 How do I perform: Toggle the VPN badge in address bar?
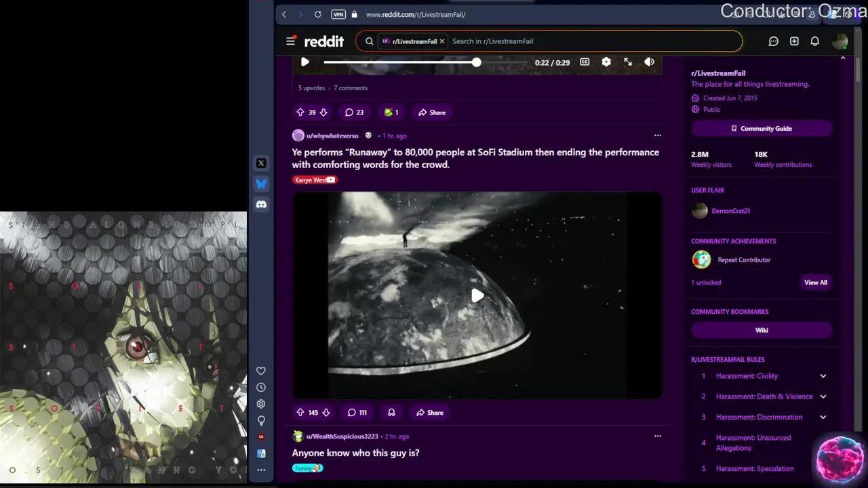[338, 14]
